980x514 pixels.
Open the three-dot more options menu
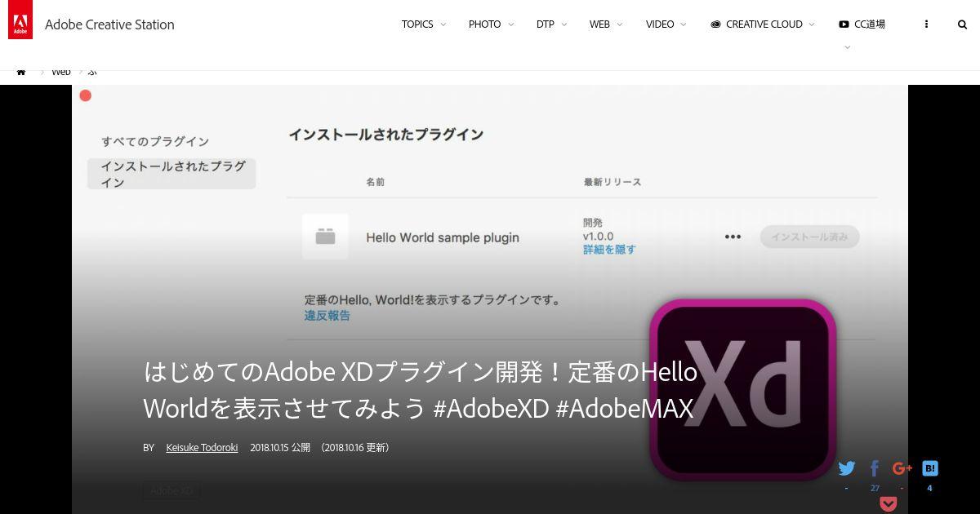[926, 24]
